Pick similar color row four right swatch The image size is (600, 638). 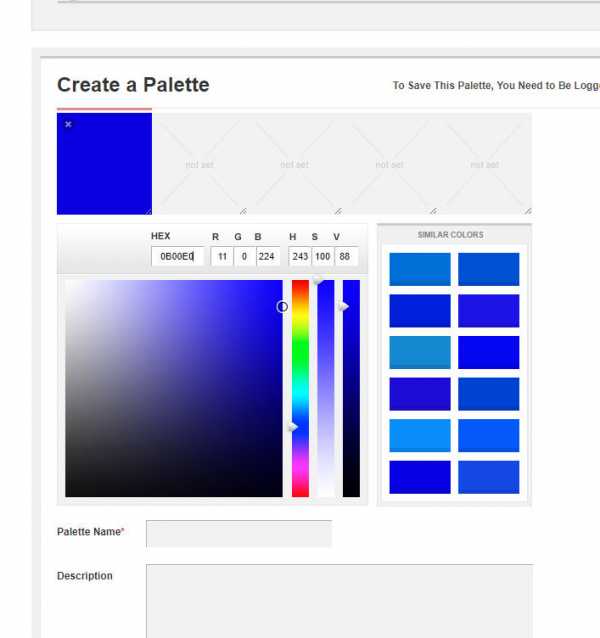click(x=489, y=394)
